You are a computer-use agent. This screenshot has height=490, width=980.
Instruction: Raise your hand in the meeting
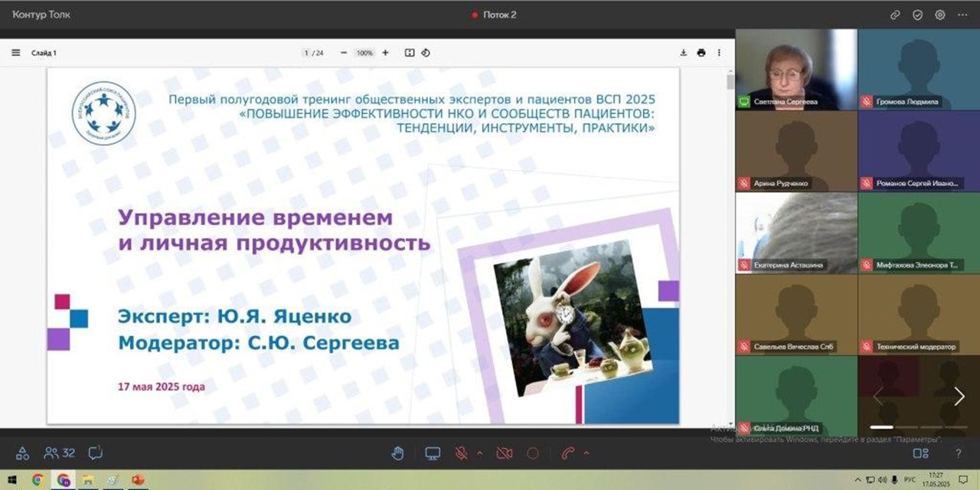coord(397,452)
